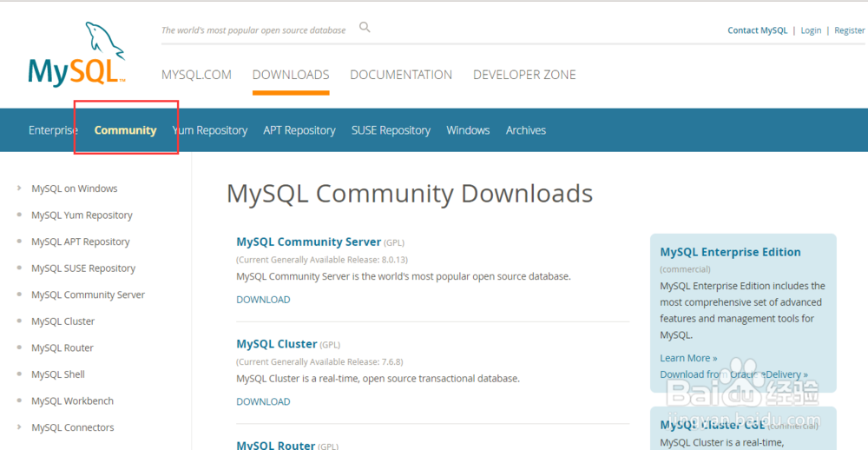Click DOWNLOAD under MySQL Cluster

click(264, 401)
